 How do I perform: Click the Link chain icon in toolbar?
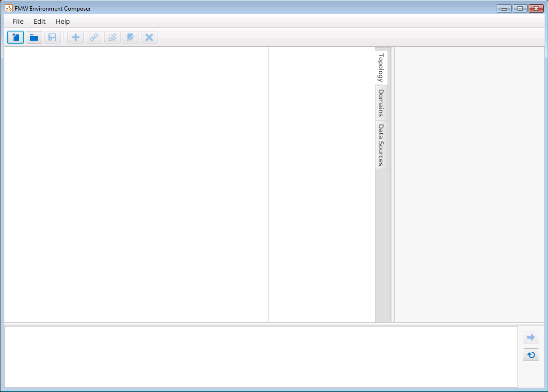(94, 37)
